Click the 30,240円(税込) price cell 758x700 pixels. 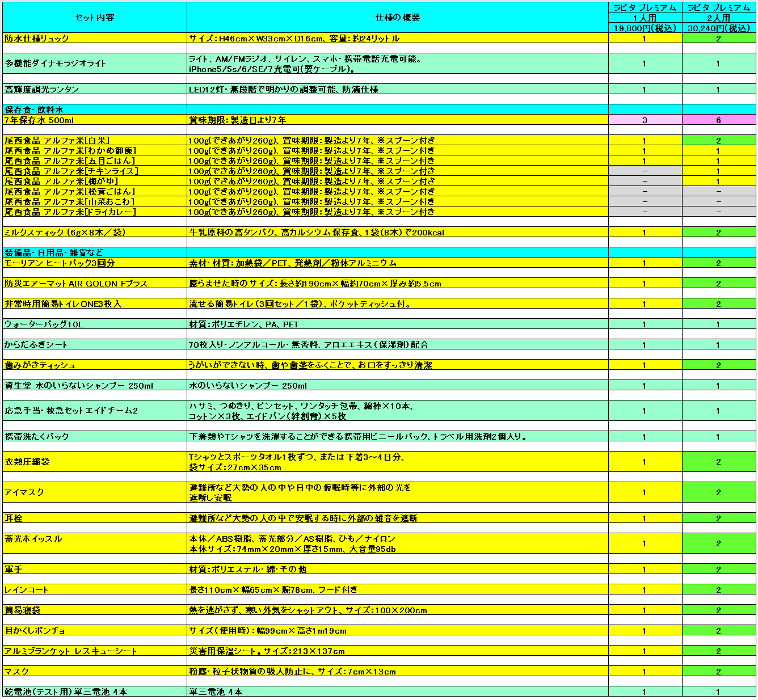click(719, 28)
